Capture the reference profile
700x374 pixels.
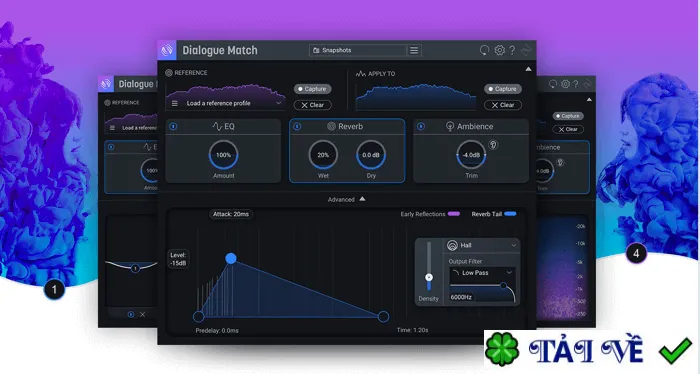pos(312,89)
